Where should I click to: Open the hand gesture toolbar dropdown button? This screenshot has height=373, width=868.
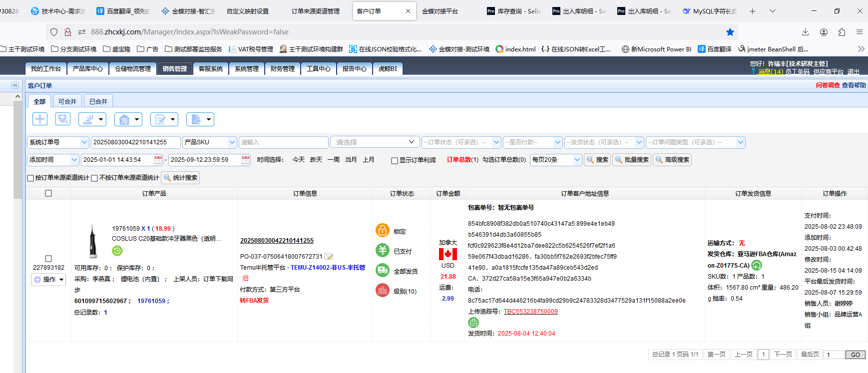tap(92, 119)
